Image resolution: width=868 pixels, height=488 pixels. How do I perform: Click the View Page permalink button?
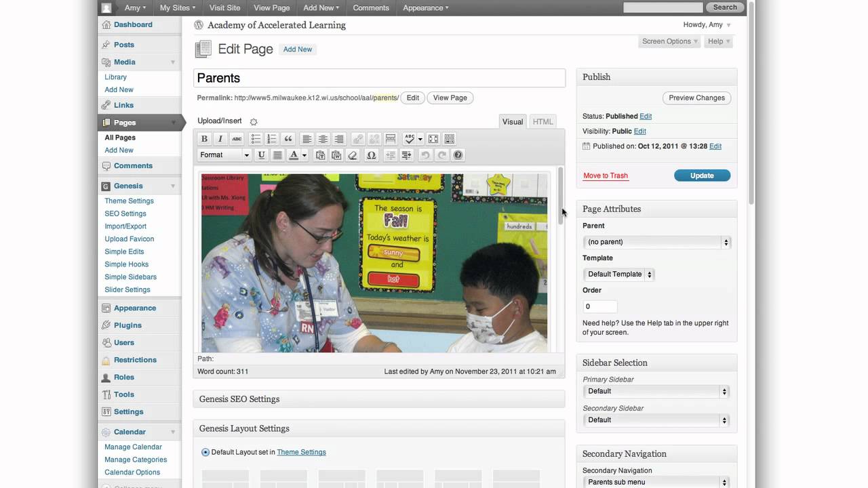tap(450, 98)
